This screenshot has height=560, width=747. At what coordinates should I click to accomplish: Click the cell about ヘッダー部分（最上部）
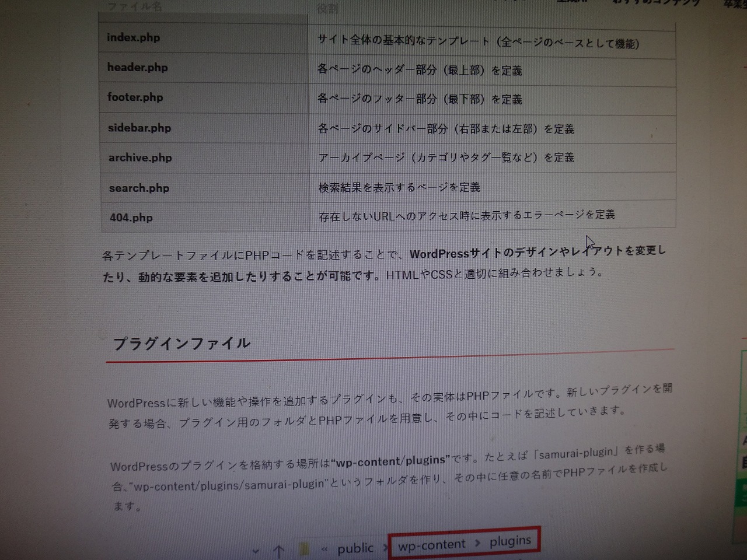click(x=492, y=71)
